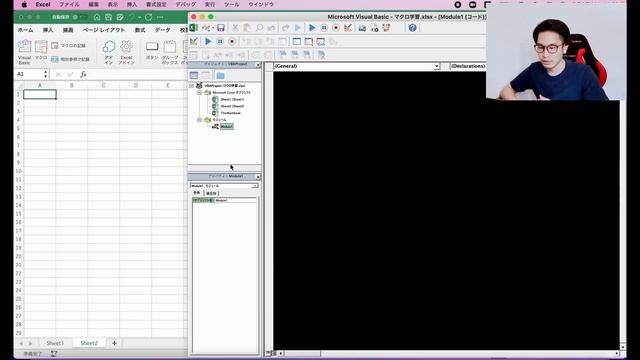
Task: Close the Project explorer panel
Action: [x=258, y=65]
